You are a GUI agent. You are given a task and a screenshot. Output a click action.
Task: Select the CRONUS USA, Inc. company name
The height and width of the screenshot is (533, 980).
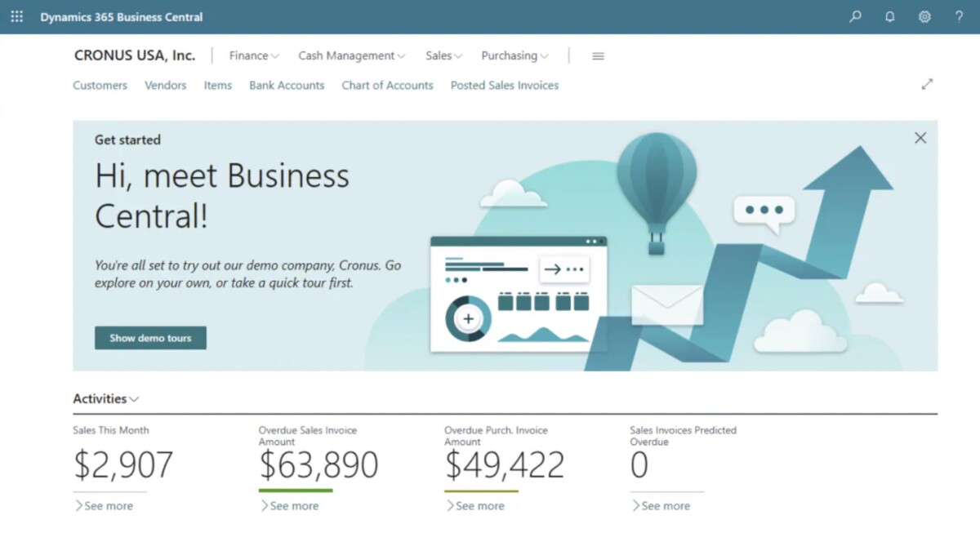[135, 56]
